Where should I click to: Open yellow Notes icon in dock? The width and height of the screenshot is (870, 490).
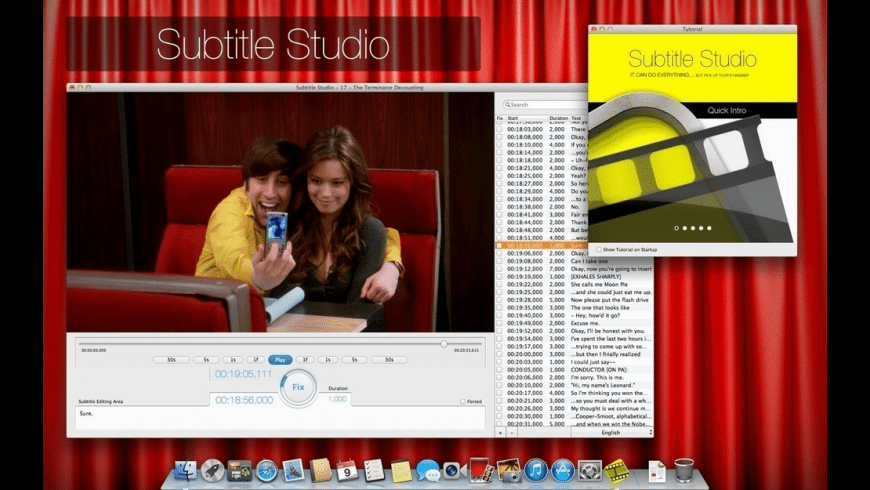pos(401,471)
